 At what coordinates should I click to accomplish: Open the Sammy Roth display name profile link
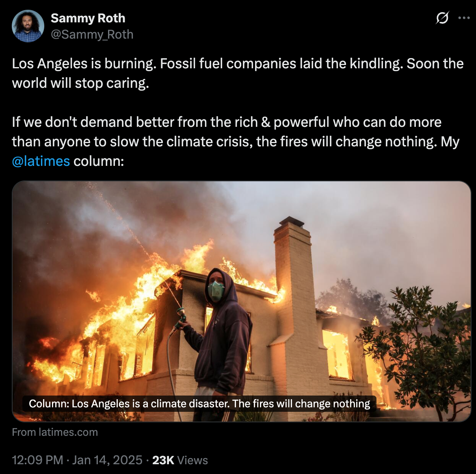coord(88,18)
